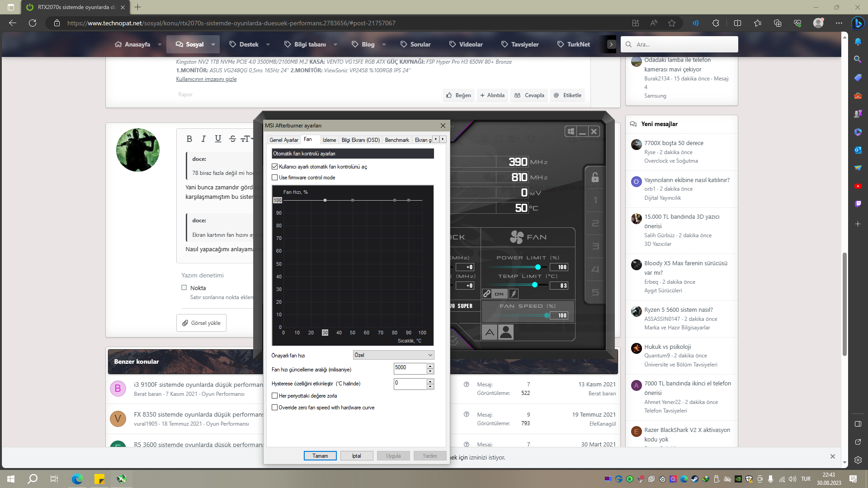Image resolution: width=868 pixels, height=488 pixels.
Task: Adjust the Power Limit slider handle
Action: [x=538, y=267]
